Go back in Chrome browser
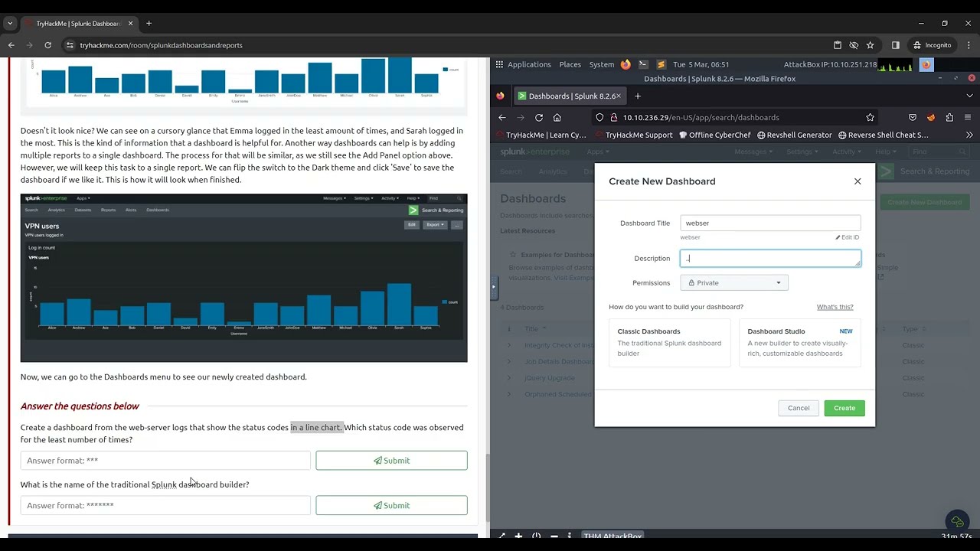The width and height of the screenshot is (980, 551). (x=11, y=45)
